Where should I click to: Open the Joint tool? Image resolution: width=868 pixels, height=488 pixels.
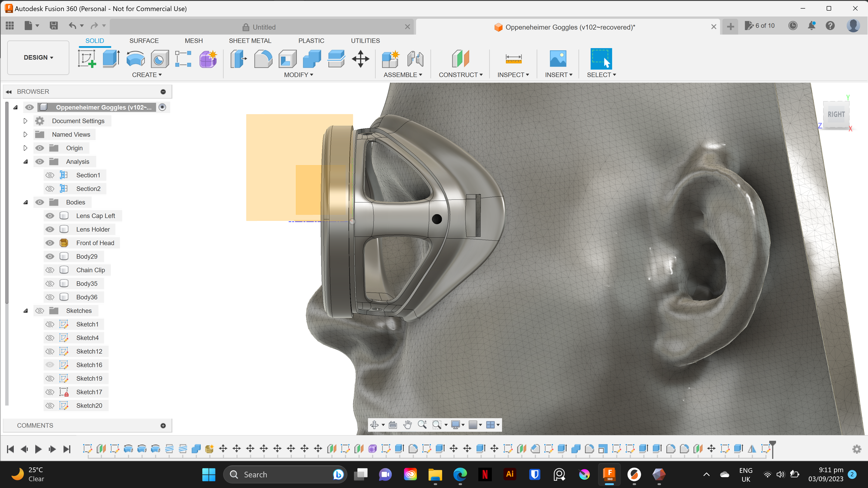pyautogui.click(x=415, y=59)
